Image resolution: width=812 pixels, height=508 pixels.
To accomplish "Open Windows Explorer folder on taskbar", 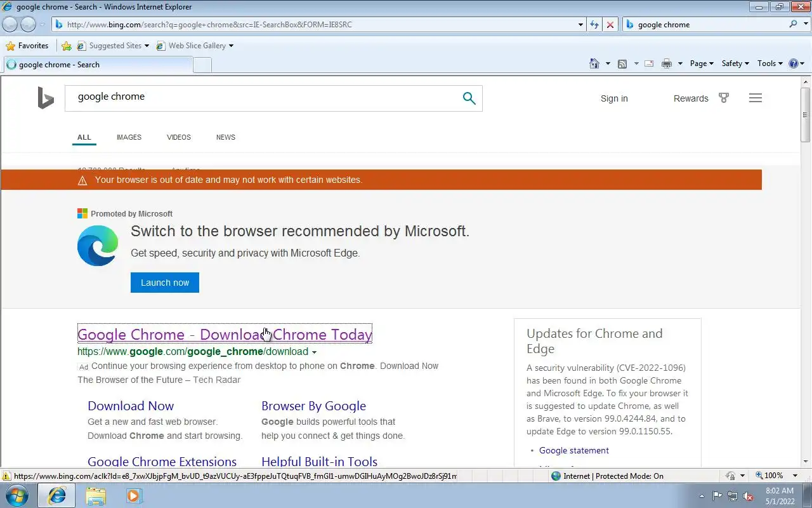I will 96,495.
